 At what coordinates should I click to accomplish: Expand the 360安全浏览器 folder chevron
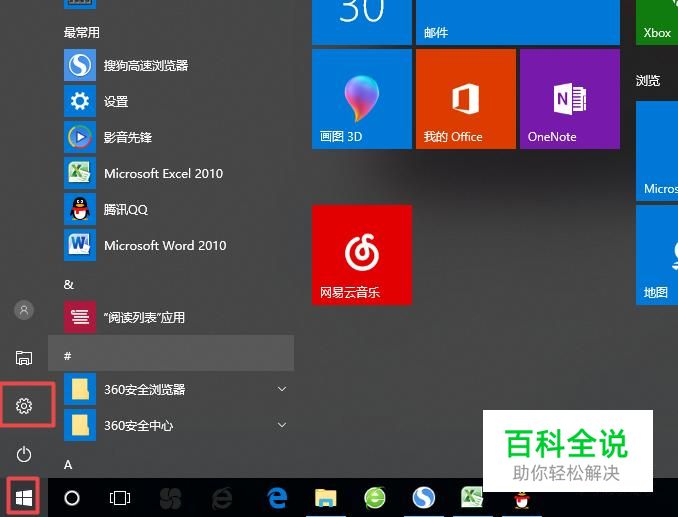(x=282, y=389)
